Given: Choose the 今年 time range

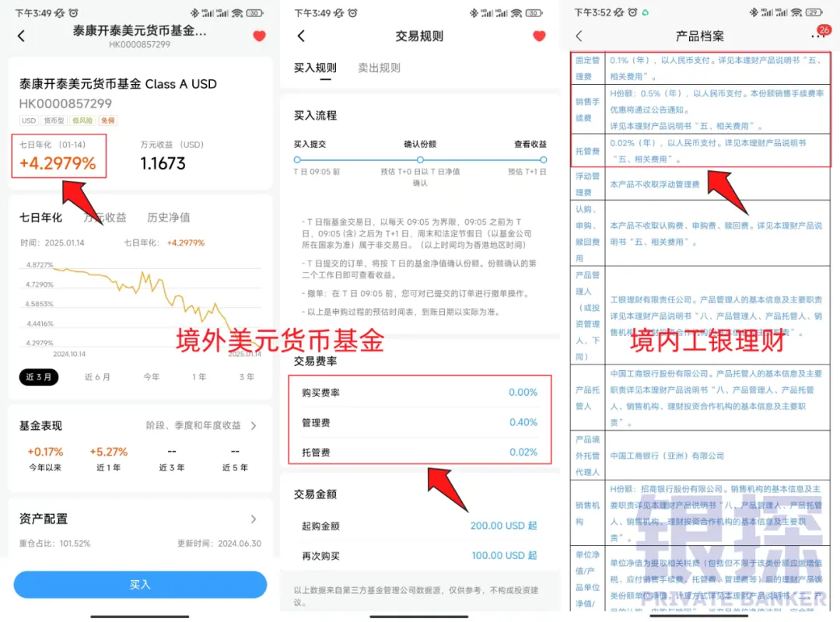Looking at the screenshot, I should (151, 377).
